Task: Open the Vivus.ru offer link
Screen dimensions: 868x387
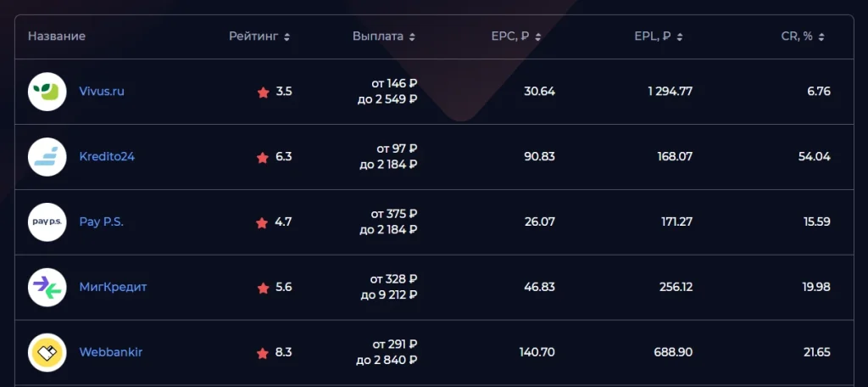Action: tap(102, 92)
